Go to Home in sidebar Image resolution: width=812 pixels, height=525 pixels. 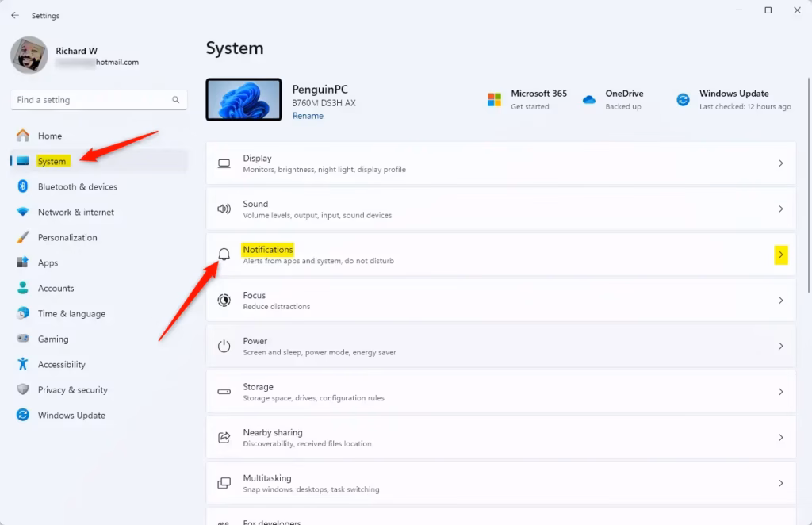point(50,136)
